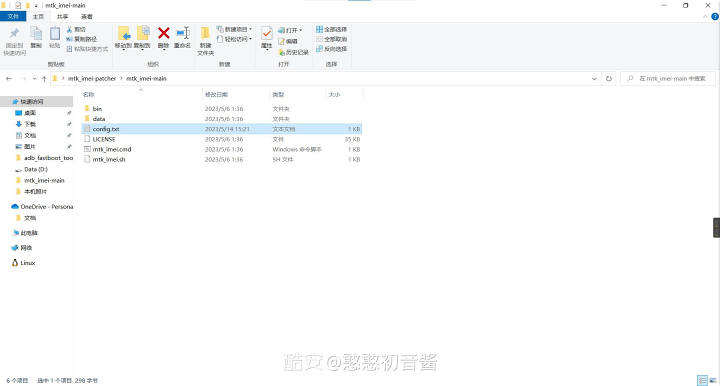Click Copy path (复制路径) in the ribbon
The height and width of the screenshot is (386, 720).
pyautogui.click(x=82, y=39)
